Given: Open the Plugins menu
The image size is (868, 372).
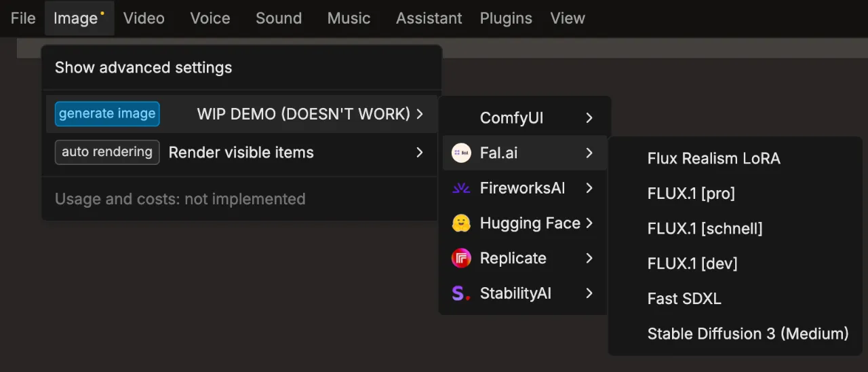Looking at the screenshot, I should click(506, 18).
